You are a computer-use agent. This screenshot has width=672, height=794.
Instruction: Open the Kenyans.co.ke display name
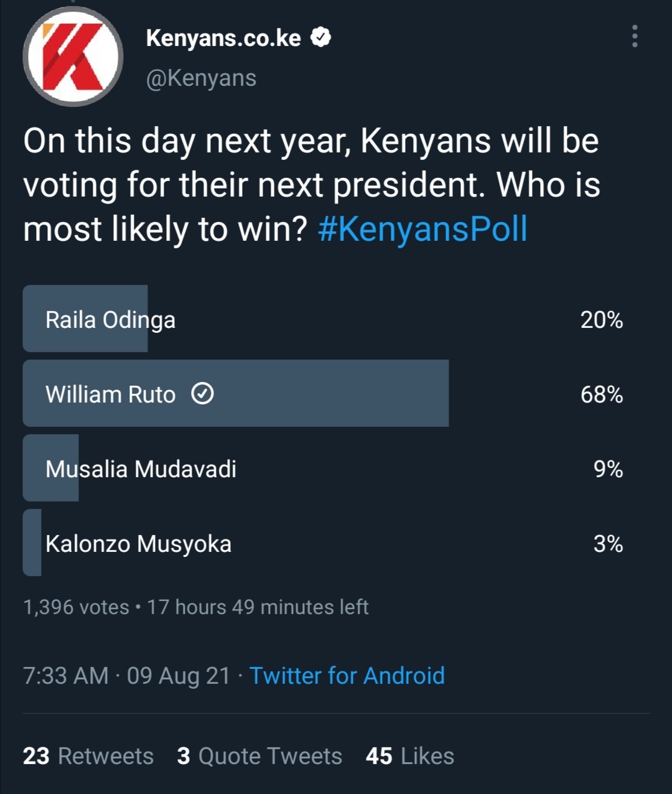coord(223,38)
